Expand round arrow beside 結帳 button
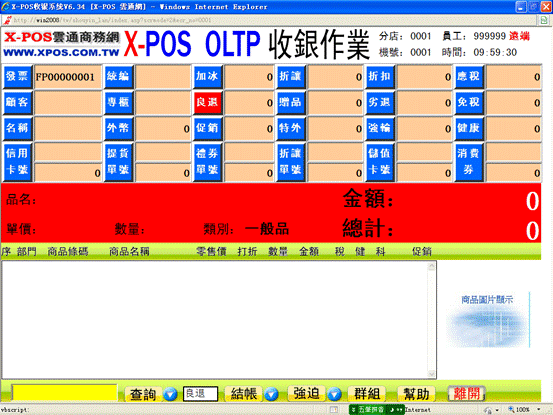Image resolution: width=553 pixels, height=415 pixels. (272, 394)
